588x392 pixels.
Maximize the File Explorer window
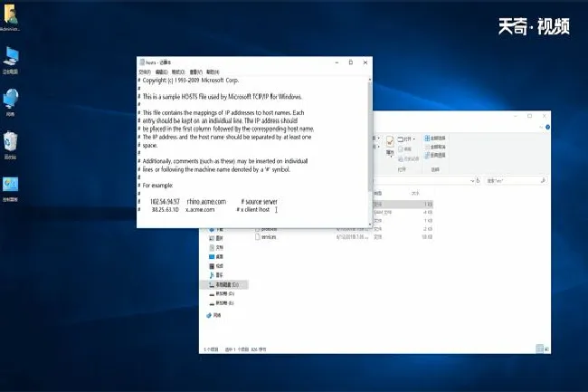(x=530, y=116)
